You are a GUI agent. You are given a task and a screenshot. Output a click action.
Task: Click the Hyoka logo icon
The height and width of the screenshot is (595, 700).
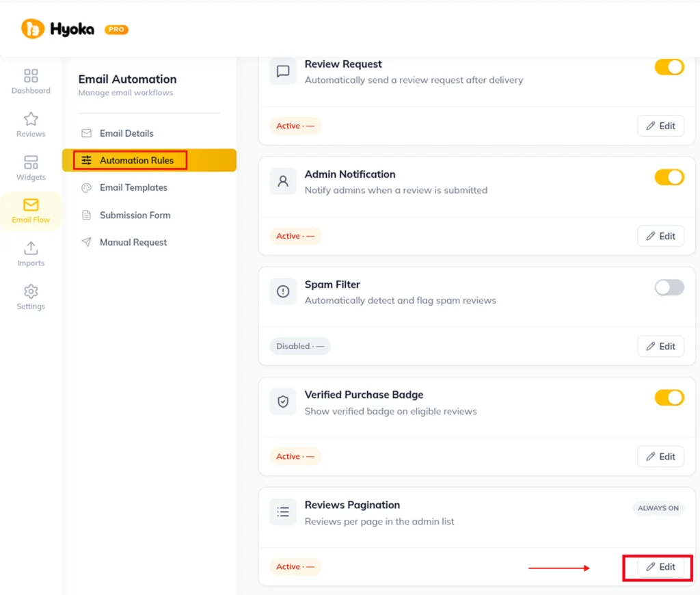point(33,29)
